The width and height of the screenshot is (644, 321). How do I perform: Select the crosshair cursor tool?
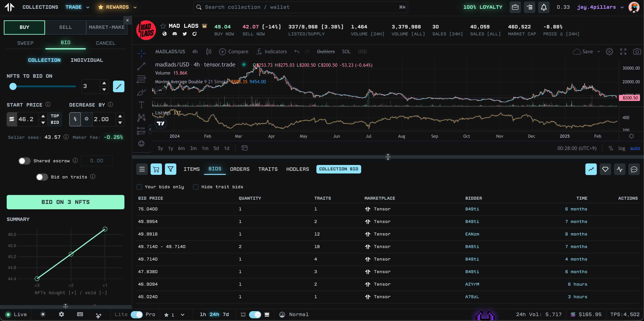tap(141, 53)
